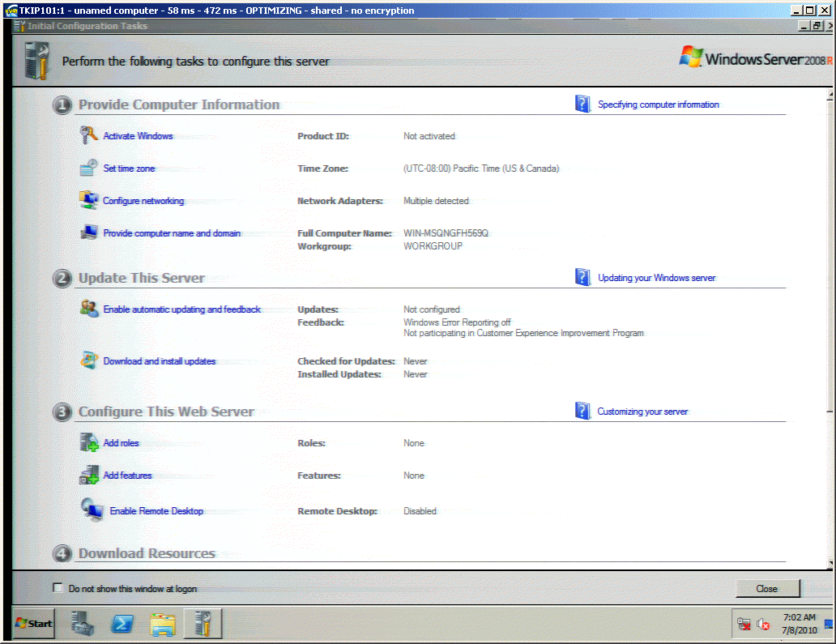Viewport: 836px width, 644px height.
Task: Click the network status tray icon
Action: coord(744,624)
